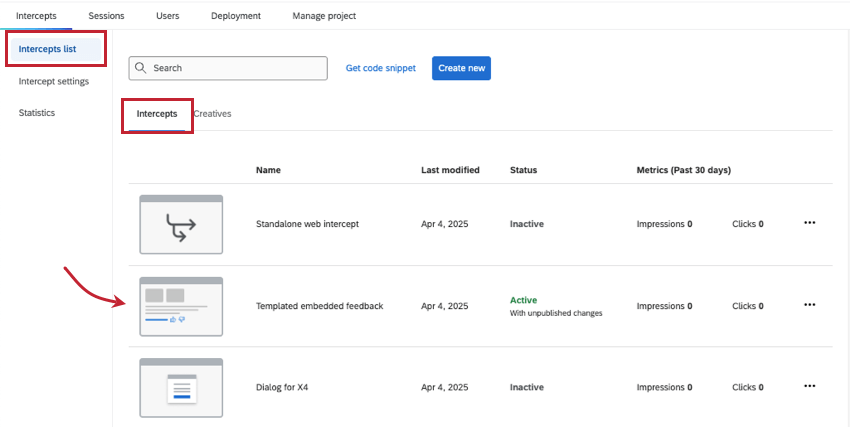
Task: Click the search magnifier icon
Action: [x=142, y=68]
